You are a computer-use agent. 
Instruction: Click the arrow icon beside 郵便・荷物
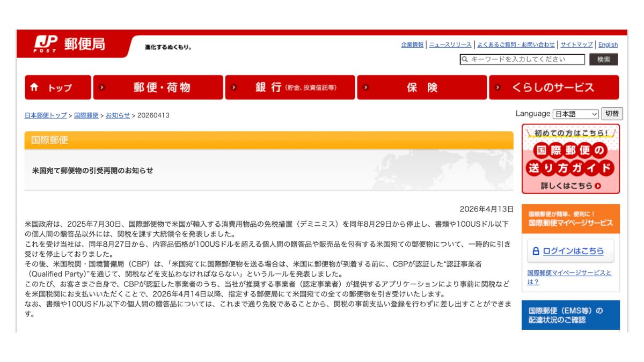point(102,87)
